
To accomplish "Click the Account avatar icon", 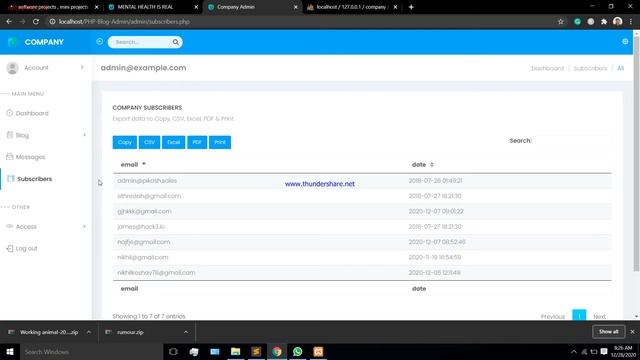I will [x=13, y=68].
